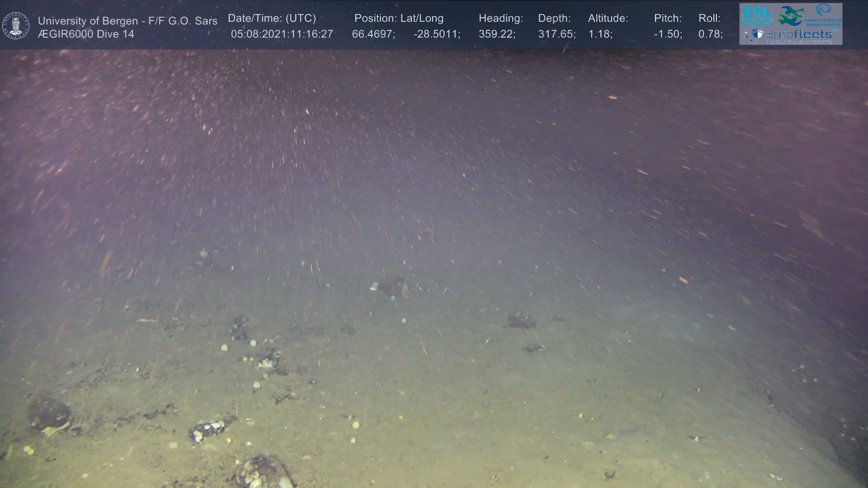Click the Heading header label

[x=500, y=18]
